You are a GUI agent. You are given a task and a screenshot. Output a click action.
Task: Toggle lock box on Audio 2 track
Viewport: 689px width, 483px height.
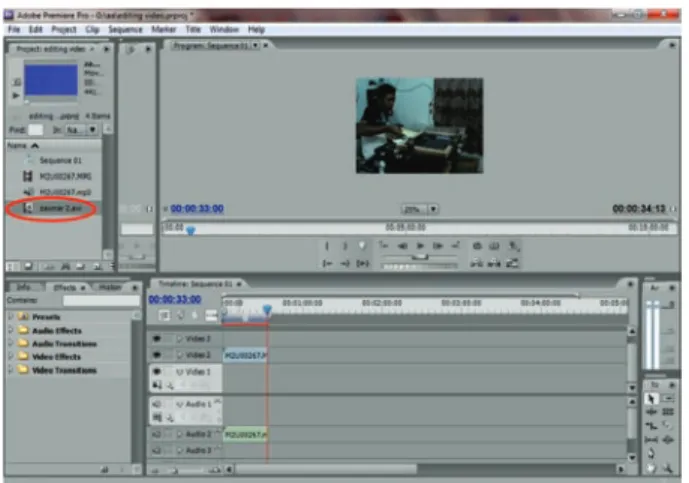click(168, 435)
